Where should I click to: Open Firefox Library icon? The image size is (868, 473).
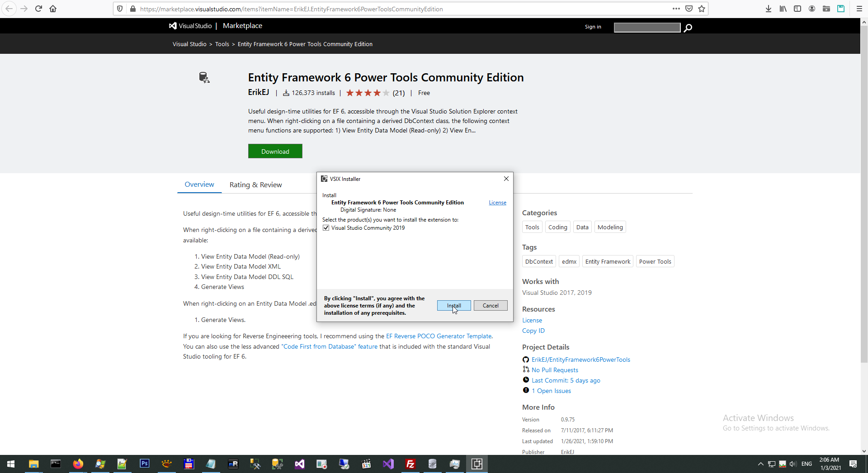(783, 9)
